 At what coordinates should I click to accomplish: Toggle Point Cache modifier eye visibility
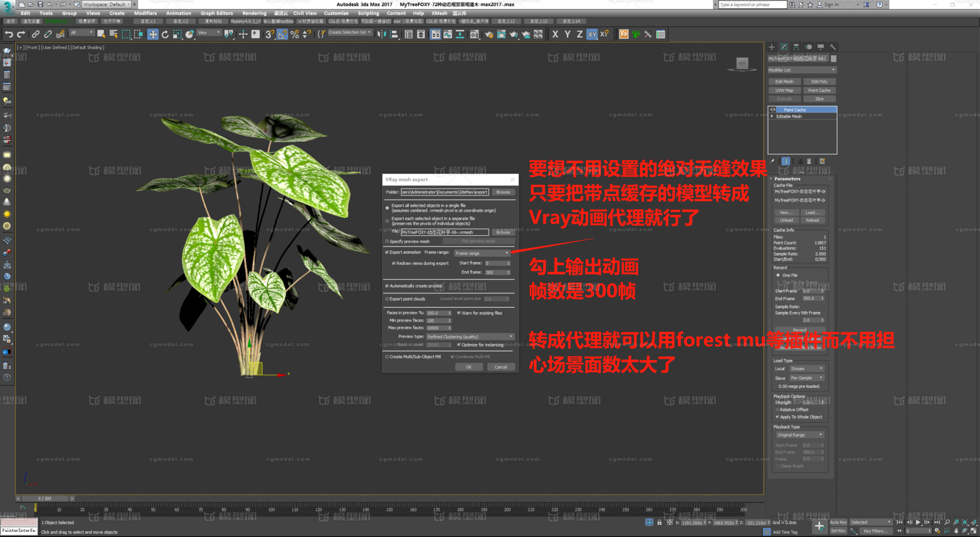[773, 110]
